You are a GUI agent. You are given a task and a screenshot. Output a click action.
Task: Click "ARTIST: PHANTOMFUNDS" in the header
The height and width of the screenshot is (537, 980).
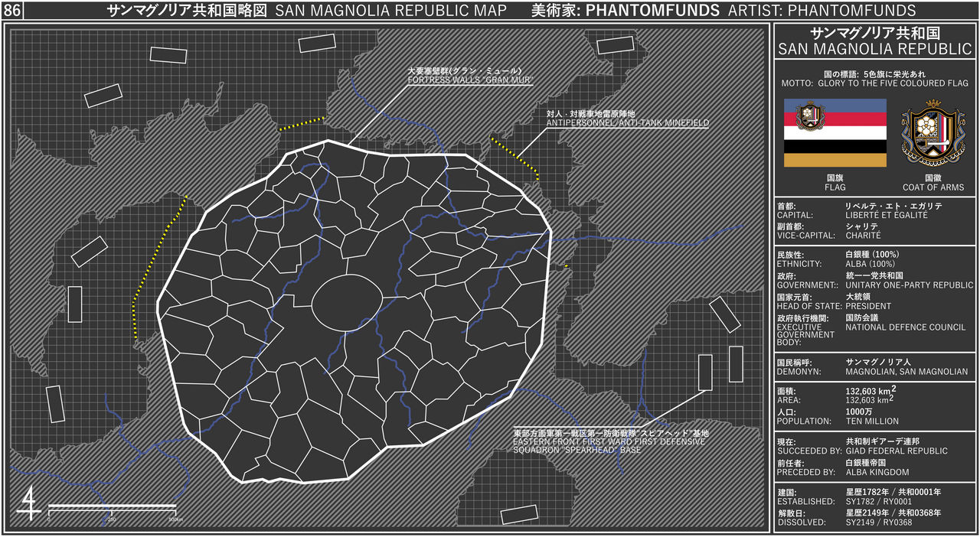coord(821,11)
